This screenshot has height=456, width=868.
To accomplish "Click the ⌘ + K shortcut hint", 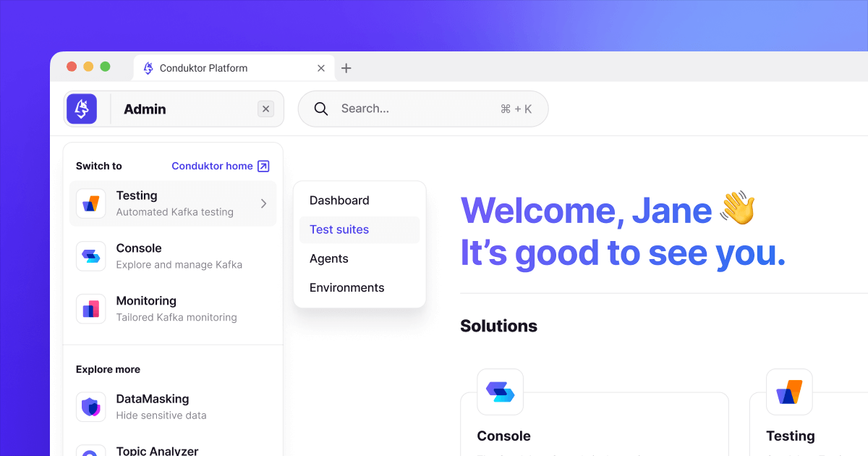I will point(516,109).
